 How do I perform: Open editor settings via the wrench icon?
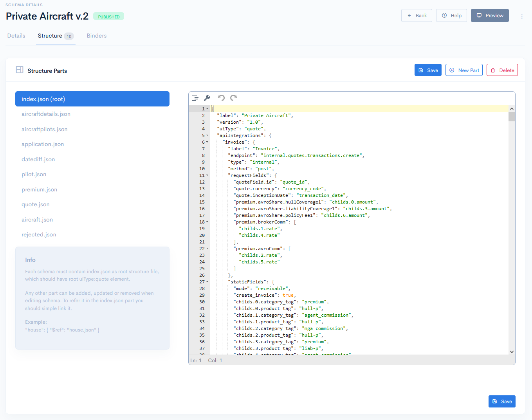coord(207,98)
